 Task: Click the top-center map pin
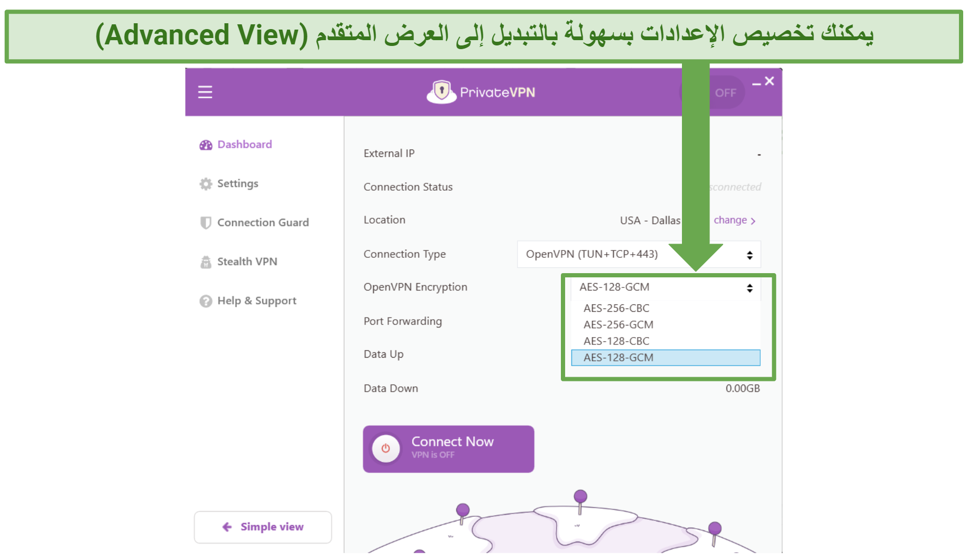coord(580,501)
